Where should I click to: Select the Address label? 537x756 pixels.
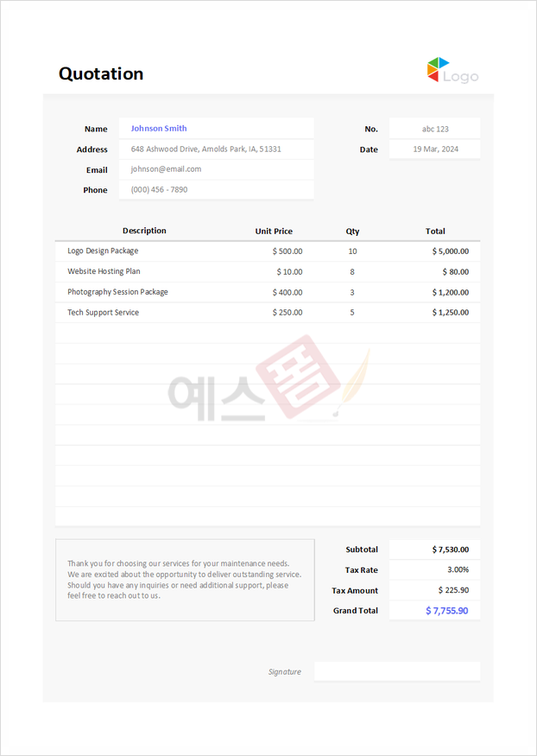pyautogui.click(x=92, y=149)
